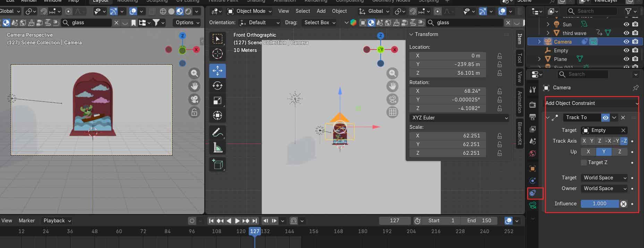The height and width of the screenshot is (248, 644).
Task: Lock the Location X value
Action: click(x=500, y=55)
